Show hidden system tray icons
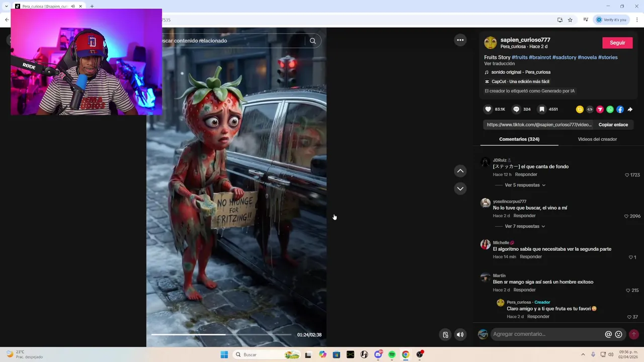 click(583, 354)
